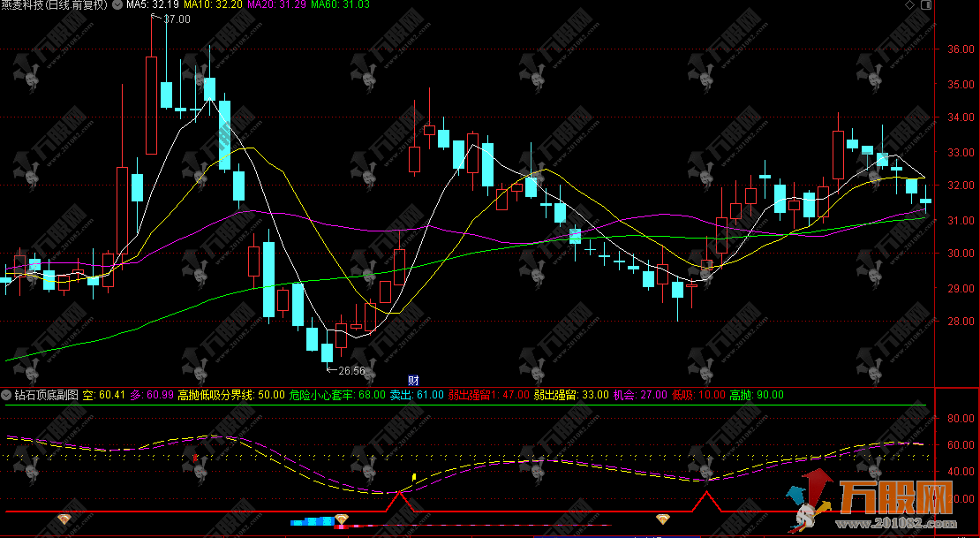Click the rightmost diamond signal in sub-chart

pyautogui.click(x=662, y=519)
